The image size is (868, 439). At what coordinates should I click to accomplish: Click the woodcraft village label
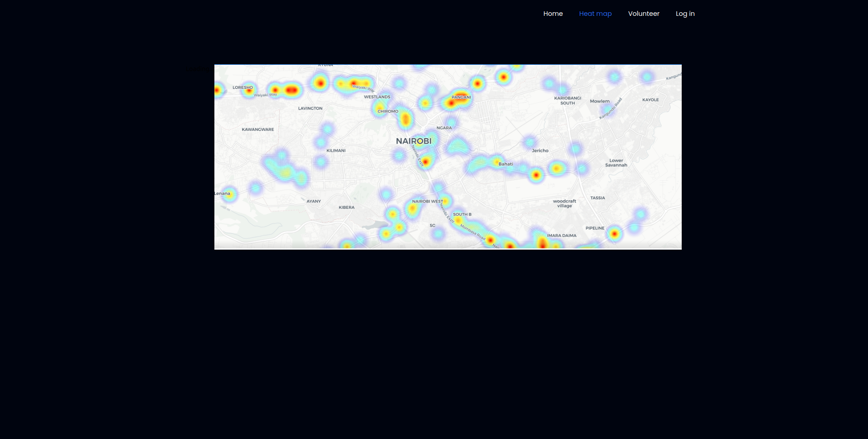click(564, 203)
